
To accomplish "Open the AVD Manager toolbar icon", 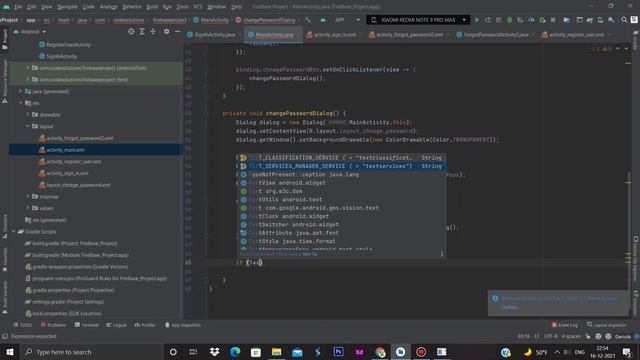I will tap(600, 20).
